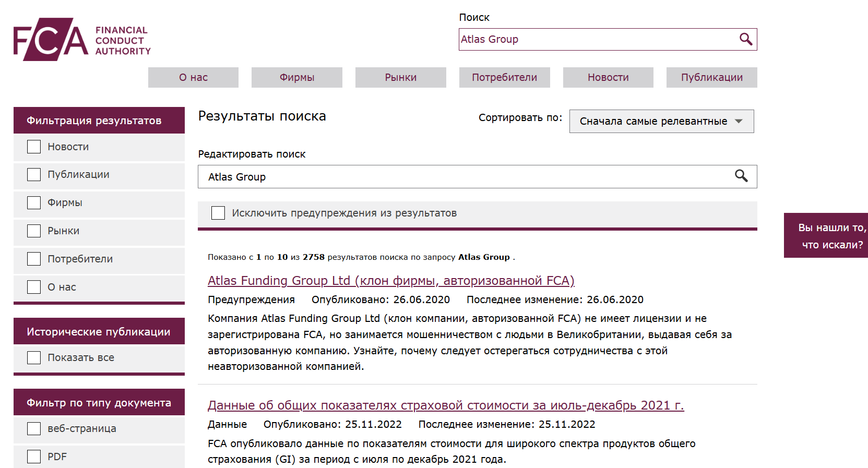The height and width of the screenshot is (468, 868).
Task: Open the Потребители navigation item
Action: 504,77
